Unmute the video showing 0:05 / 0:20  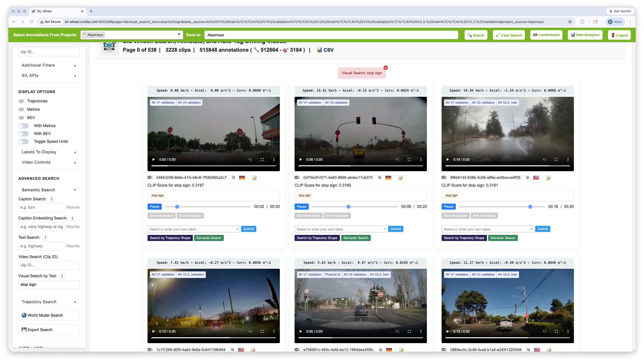397,331
